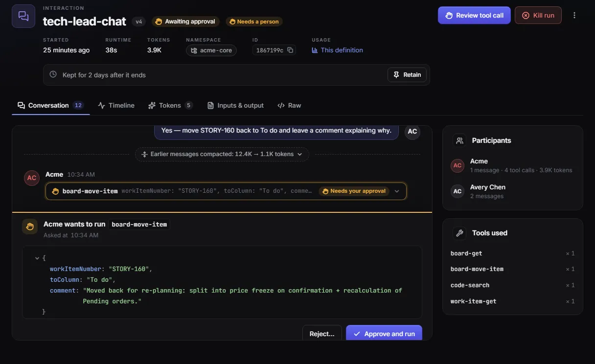Switch to the Timeline tab
This screenshot has height=364, width=595.
116,105
